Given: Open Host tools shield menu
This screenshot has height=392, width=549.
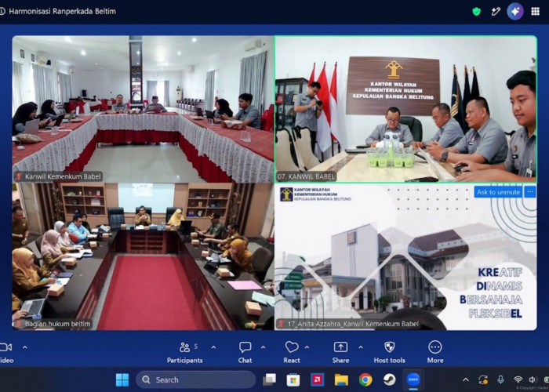Looking at the screenshot, I should tap(389, 352).
